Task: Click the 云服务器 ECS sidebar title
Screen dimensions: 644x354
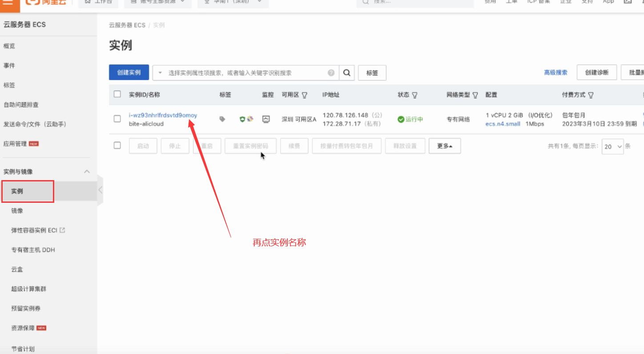Action: click(x=24, y=24)
